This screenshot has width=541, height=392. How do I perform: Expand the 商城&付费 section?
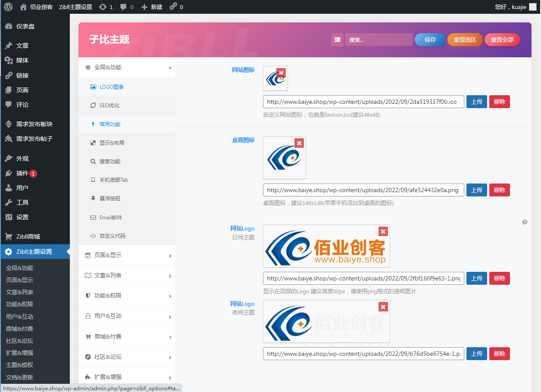point(127,337)
